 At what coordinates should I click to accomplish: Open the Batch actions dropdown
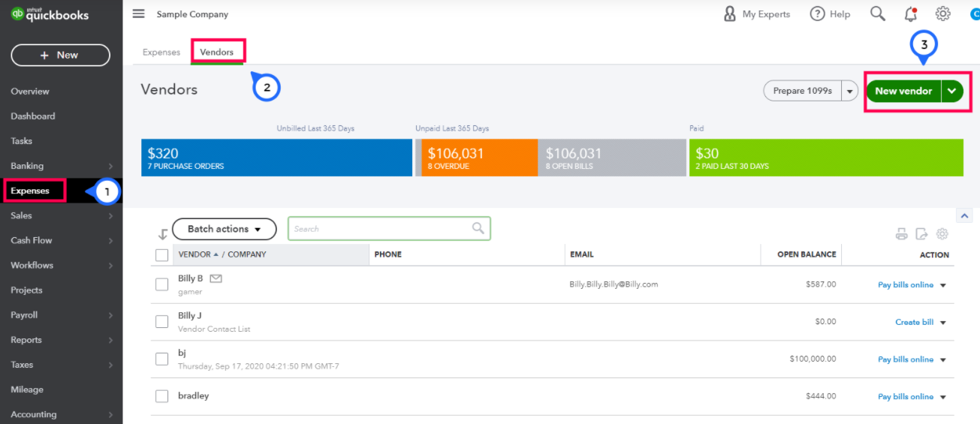224,229
